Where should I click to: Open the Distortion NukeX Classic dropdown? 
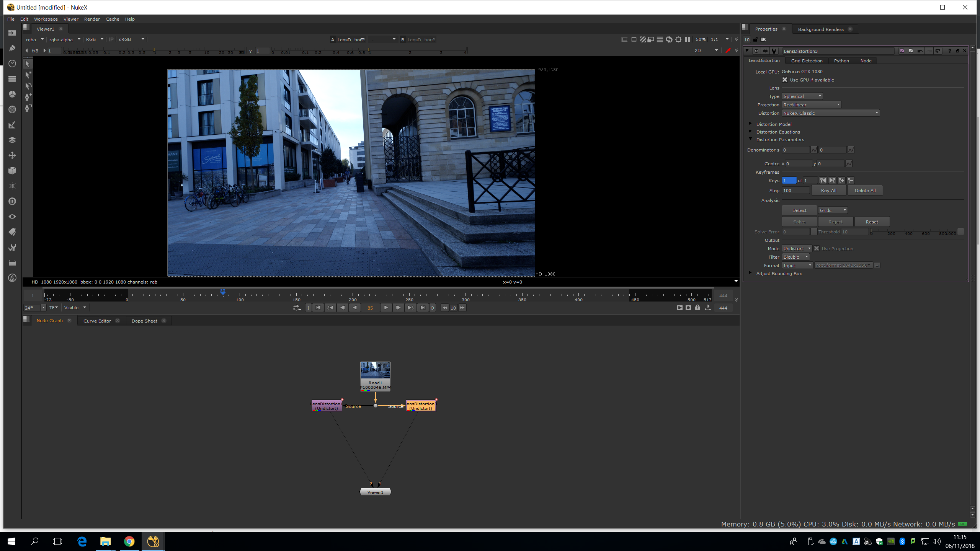click(830, 113)
